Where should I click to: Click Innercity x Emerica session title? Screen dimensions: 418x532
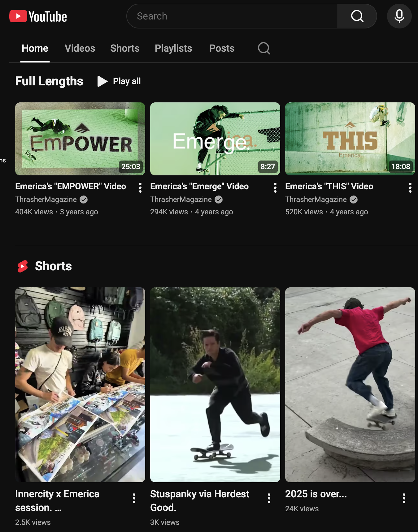tap(57, 501)
